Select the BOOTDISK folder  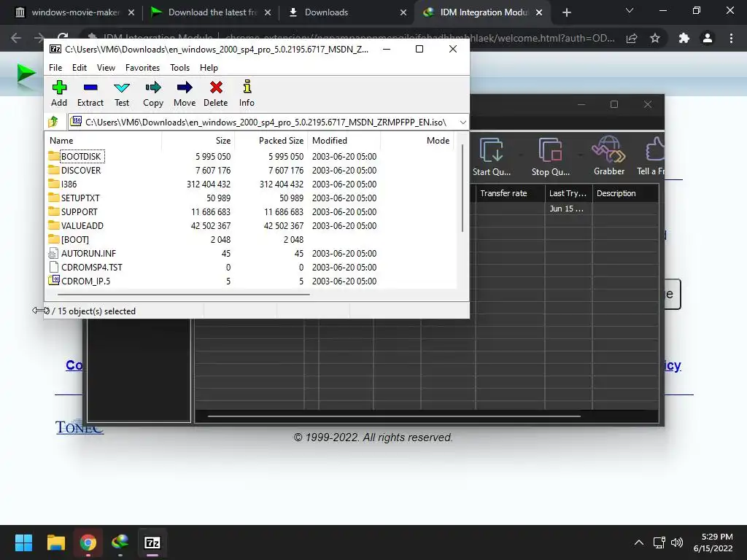[x=81, y=157]
